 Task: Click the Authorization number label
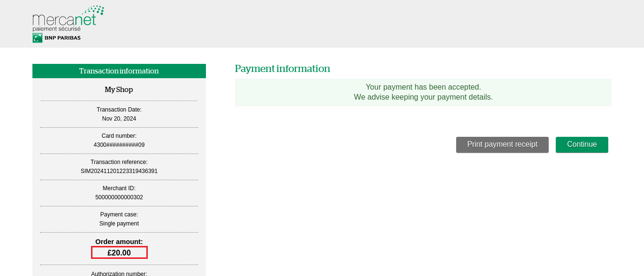119,273
